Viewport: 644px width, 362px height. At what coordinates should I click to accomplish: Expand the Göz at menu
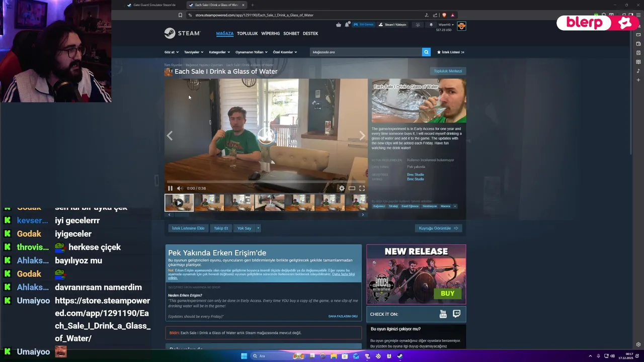point(171,52)
